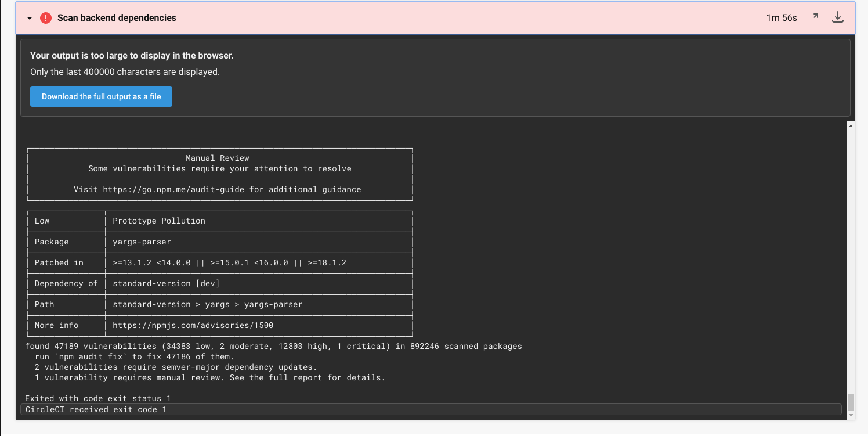Click the dependency path value text
The image size is (868, 436).
point(208,304)
